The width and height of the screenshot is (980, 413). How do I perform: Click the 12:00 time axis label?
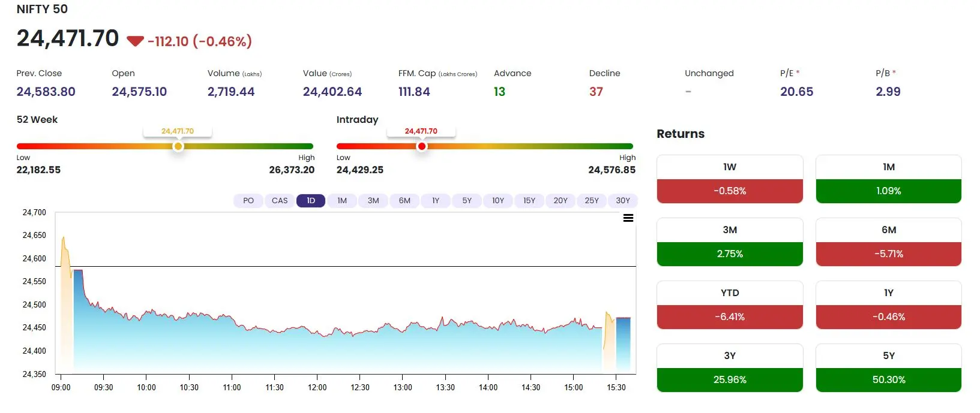tap(317, 388)
